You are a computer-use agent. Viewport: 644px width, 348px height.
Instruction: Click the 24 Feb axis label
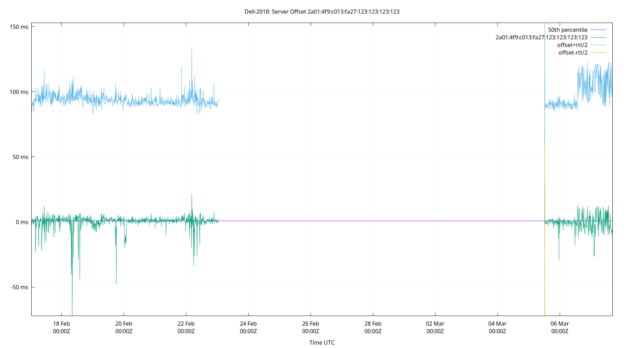248,324
